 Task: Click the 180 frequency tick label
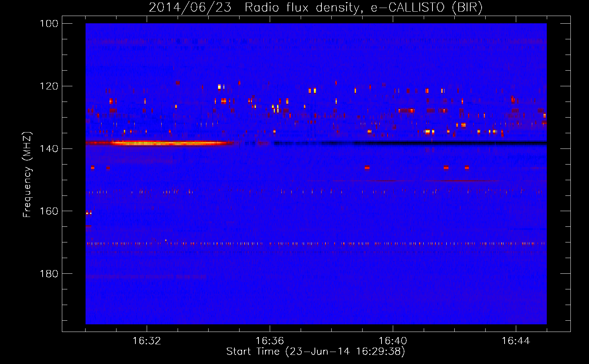[49, 274]
